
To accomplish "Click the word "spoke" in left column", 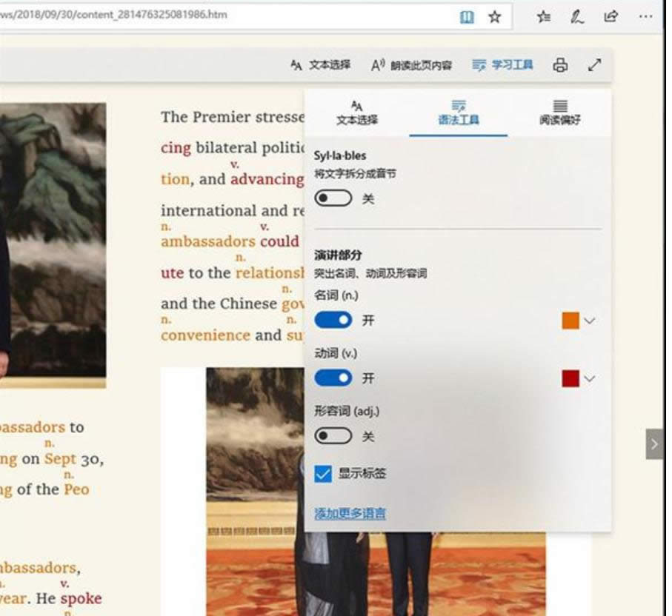I will tap(81, 598).
